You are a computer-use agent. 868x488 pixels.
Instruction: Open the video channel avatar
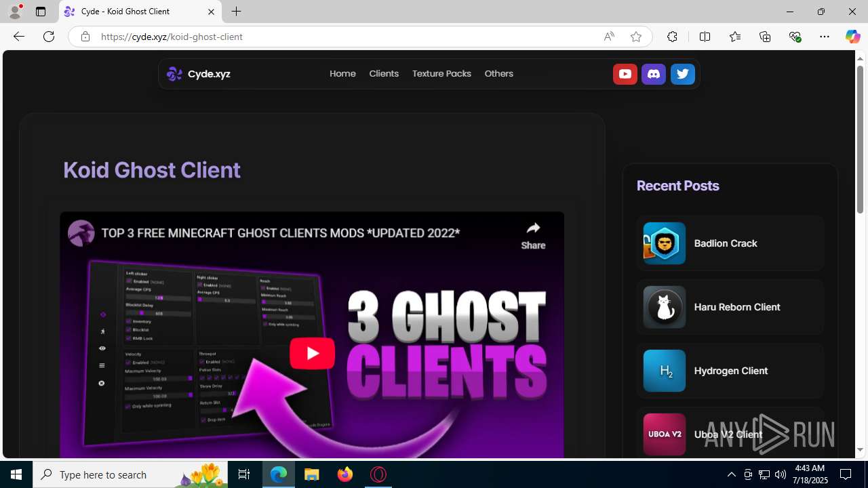click(81, 233)
